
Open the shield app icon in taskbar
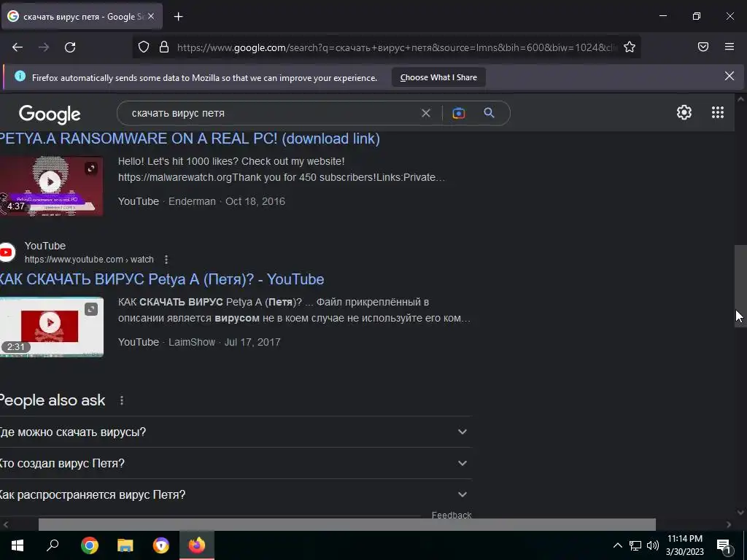pyautogui.click(x=161, y=545)
